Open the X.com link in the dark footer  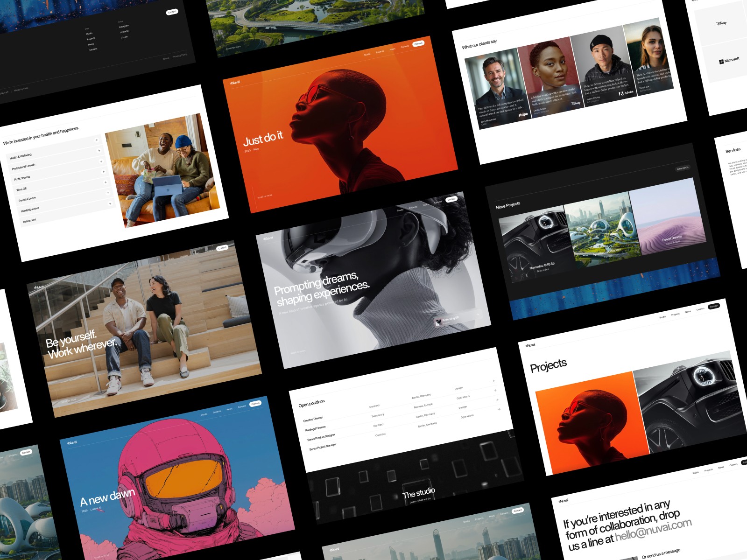(x=125, y=37)
